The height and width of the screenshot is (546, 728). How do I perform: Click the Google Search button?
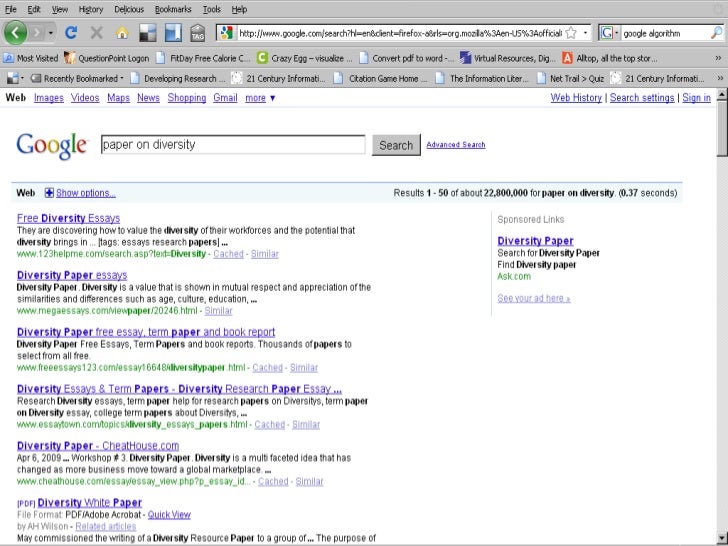pos(396,145)
